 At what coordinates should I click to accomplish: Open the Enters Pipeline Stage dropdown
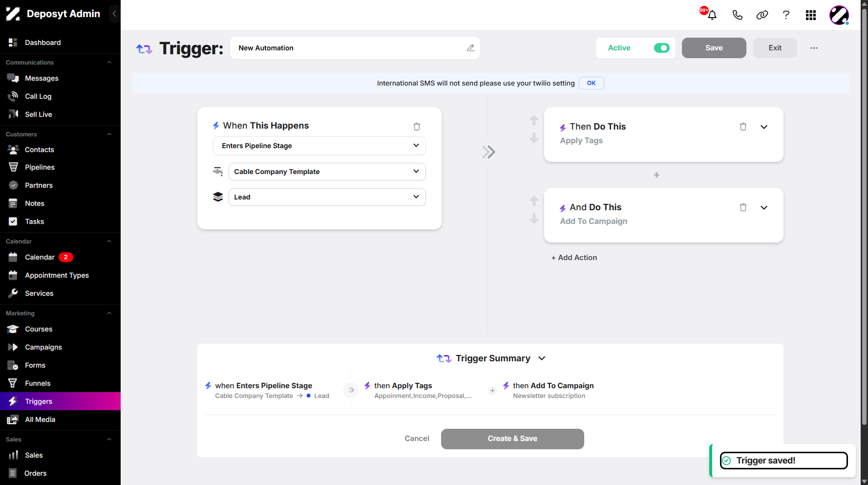point(319,146)
